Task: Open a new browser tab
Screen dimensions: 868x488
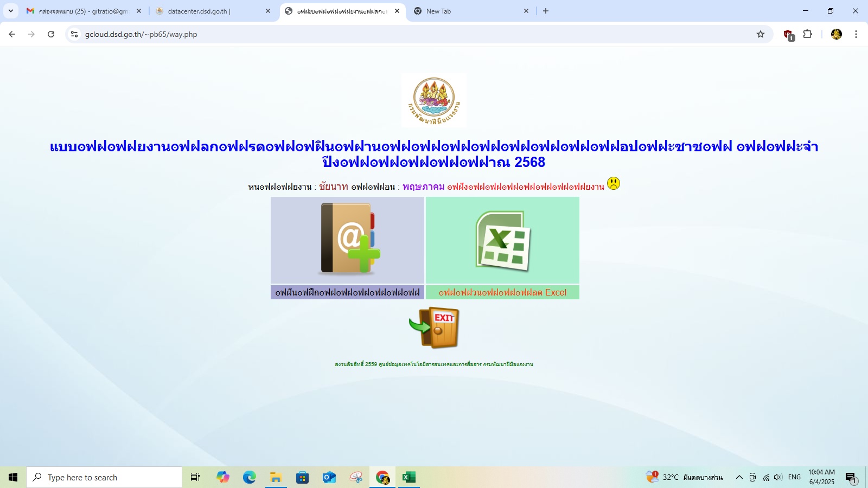Action: pos(546,11)
